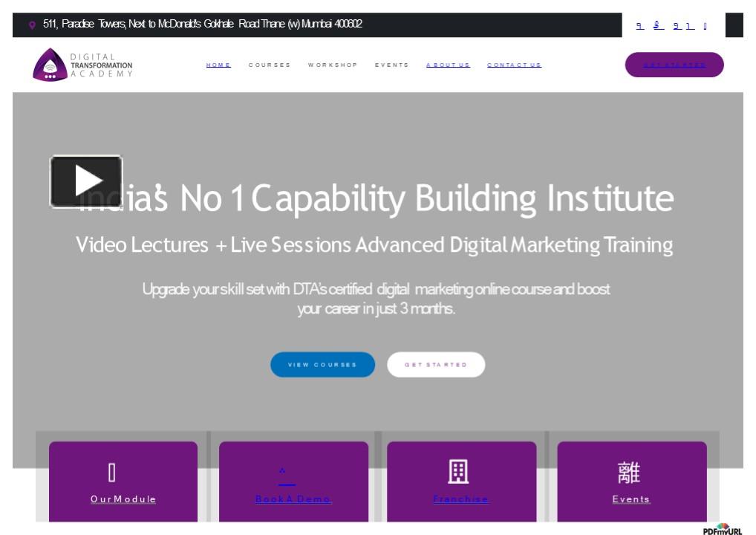This screenshot has height=535, width=756.
Task: Click the CONTACT US link
Action: (514, 65)
